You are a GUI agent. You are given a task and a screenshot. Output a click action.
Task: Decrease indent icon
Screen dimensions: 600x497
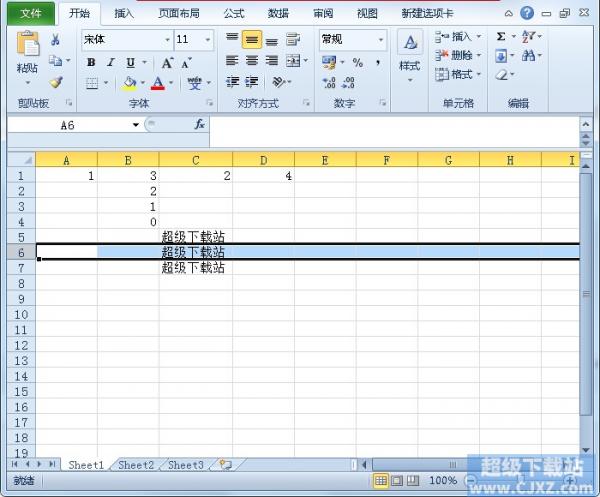[232, 82]
